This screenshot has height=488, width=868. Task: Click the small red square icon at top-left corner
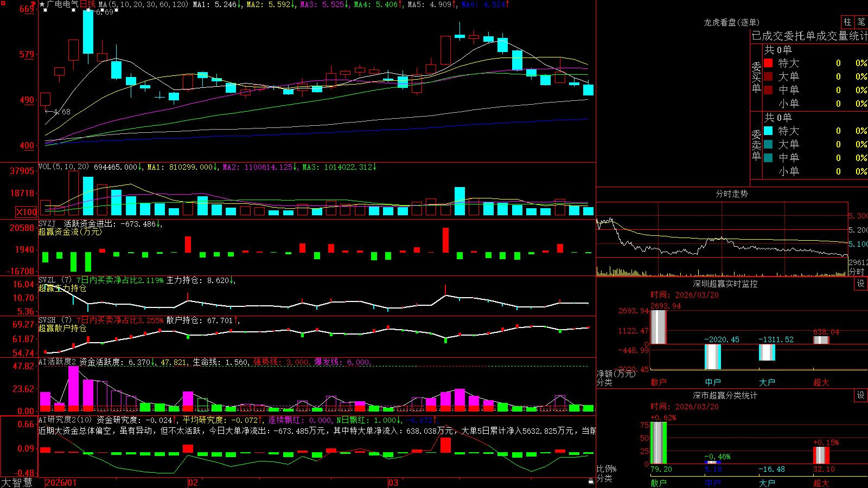pyautogui.click(x=2, y=2)
